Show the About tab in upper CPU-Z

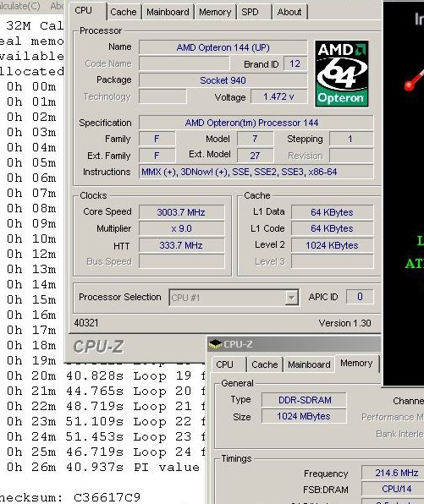point(289,12)
